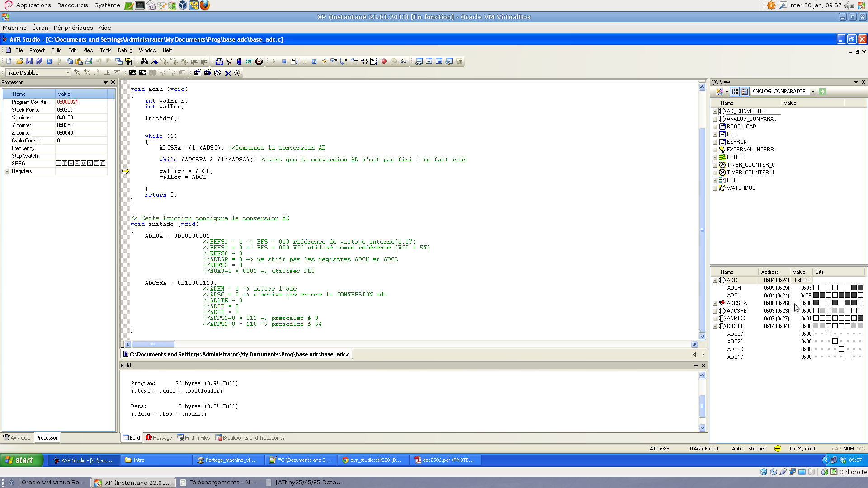Viewport: 868px width, 488px height.
Task: Open Find with the binoculars icon
Action: point(144,61)
